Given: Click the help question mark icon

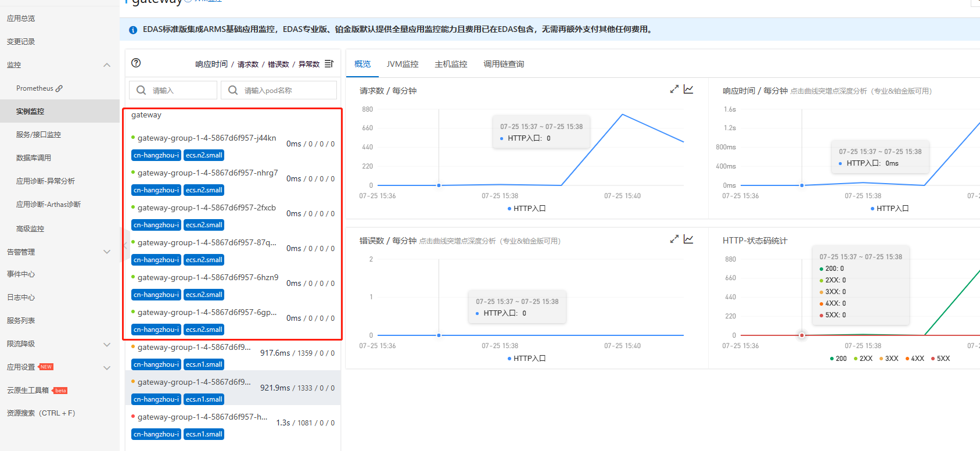Looking at the screenshot, I should (x=136, y=63).
